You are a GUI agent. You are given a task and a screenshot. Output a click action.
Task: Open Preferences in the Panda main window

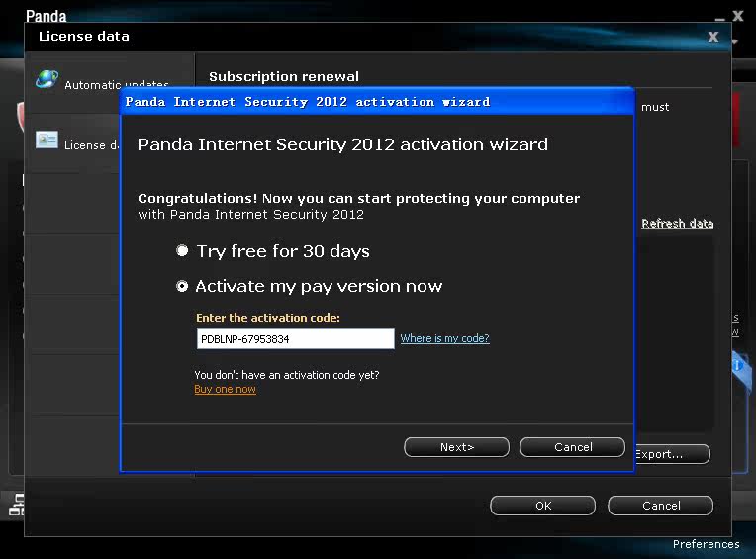706,544
